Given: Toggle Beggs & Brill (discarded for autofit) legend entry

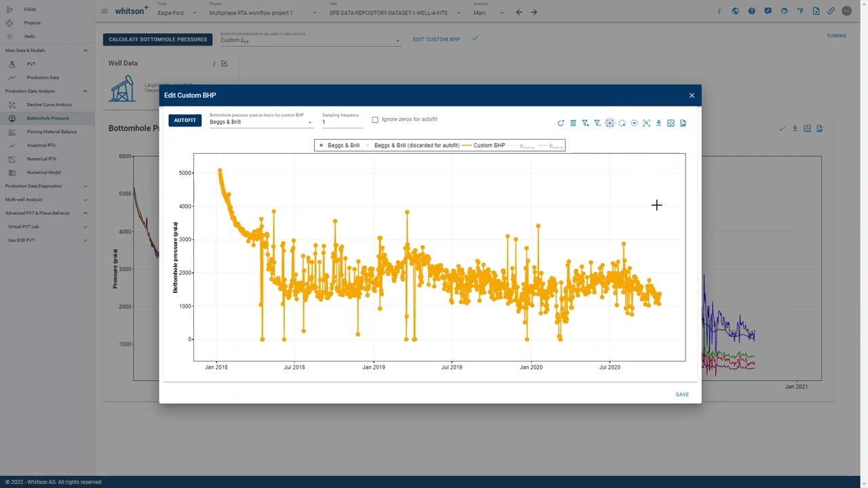Looking at the screenshot, I should 412,146.
